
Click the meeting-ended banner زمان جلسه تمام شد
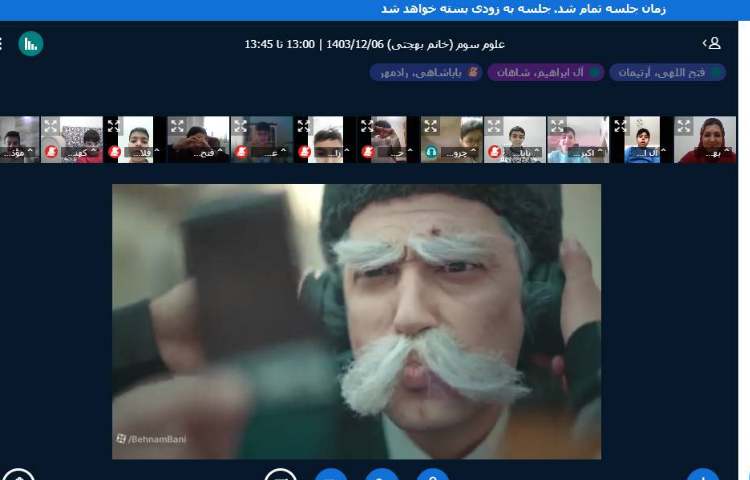point(523,9)
